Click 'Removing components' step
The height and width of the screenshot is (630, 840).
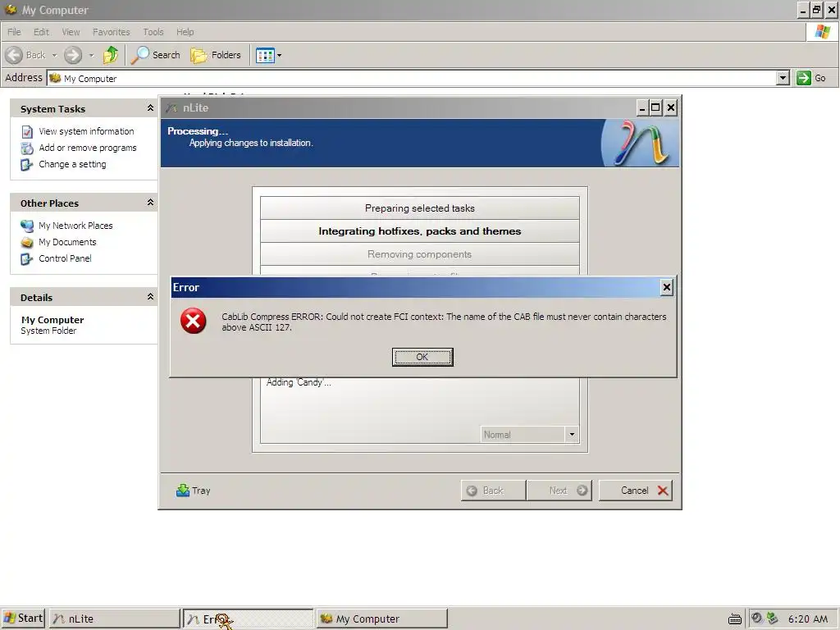coord(419,254)
